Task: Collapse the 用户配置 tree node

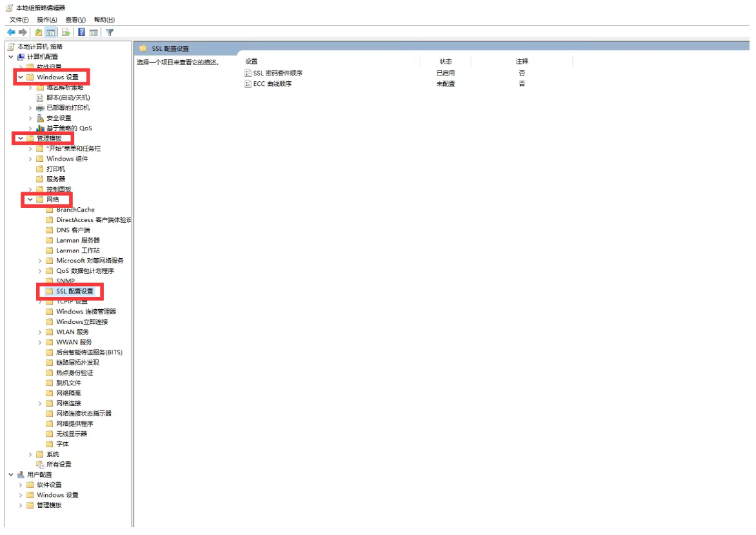Action: [x=11, y=475]
